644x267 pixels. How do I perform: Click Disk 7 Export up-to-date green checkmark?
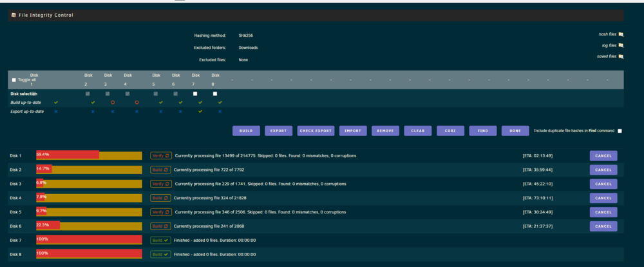tap(200, 112)
